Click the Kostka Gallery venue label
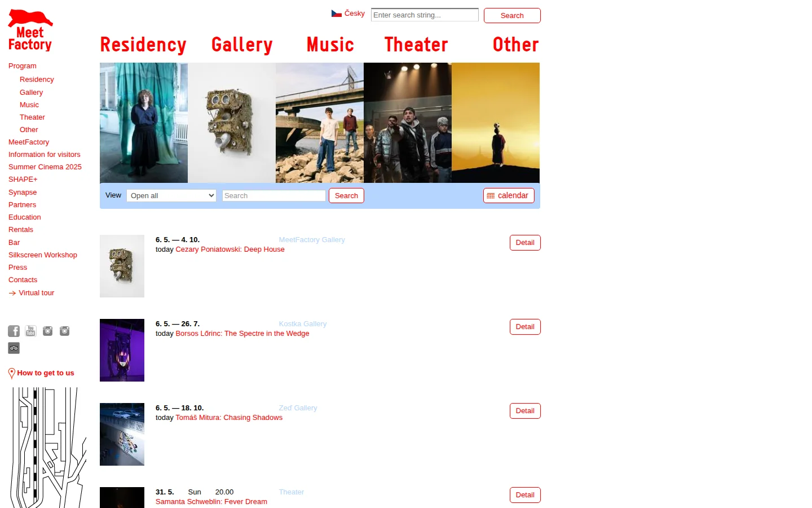812x508 pixels. [x=303, y=324]
